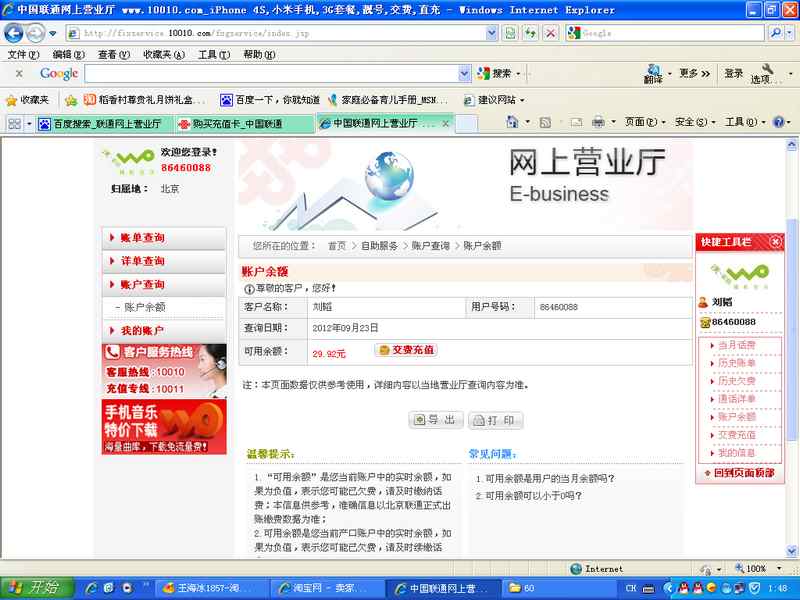
Task: Open the recent pages dropdown arrow
Action: pyautogui.click(x=53, y=34)
